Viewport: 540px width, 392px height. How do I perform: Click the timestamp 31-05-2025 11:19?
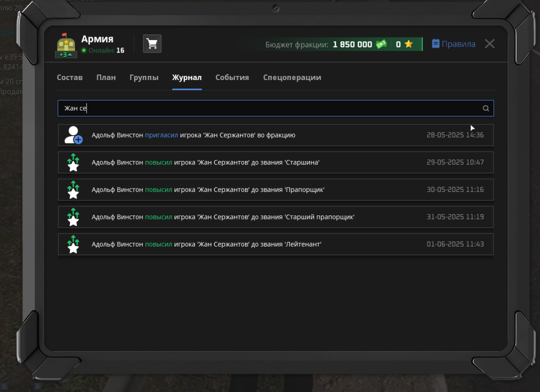coord(455,216)
